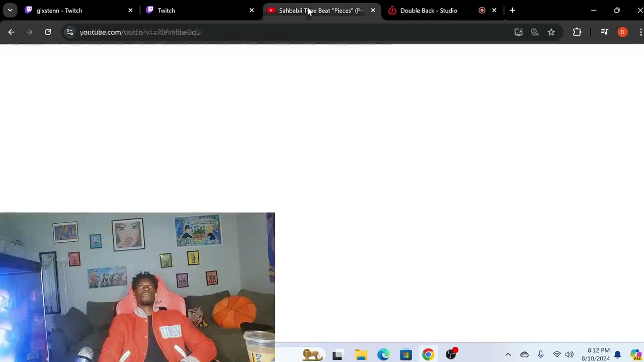Go back to the previous page
644x362 pixels.
pyautogui.click(x=11, y=32)
